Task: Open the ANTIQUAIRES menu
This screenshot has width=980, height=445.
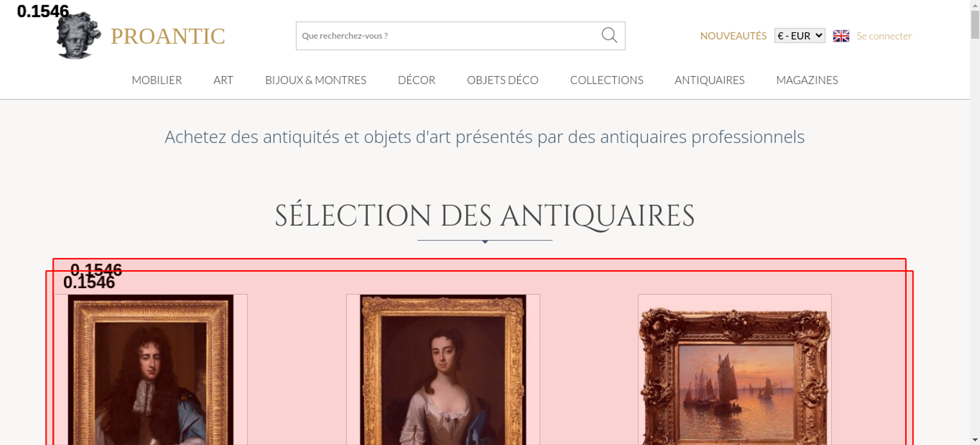Action: (710, 80)
